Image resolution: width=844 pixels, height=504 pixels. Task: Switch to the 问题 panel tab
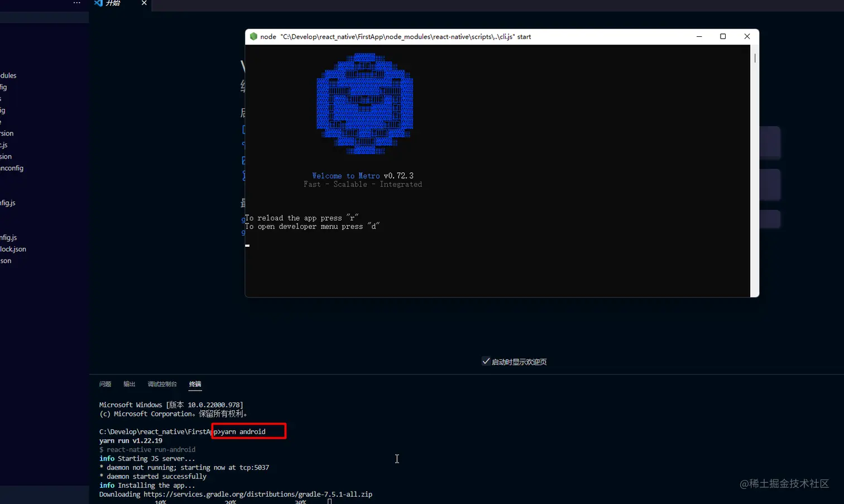(105, 384)
